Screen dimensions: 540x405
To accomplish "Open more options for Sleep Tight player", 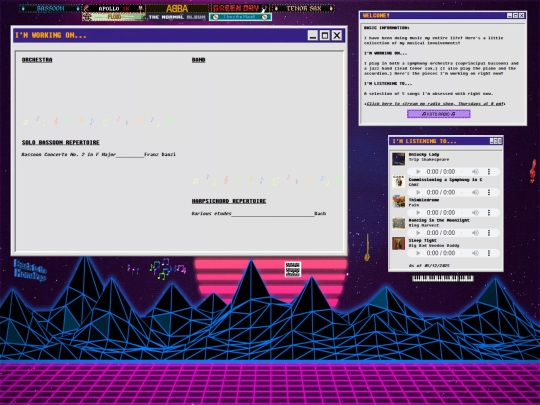I will pos(489,253).
